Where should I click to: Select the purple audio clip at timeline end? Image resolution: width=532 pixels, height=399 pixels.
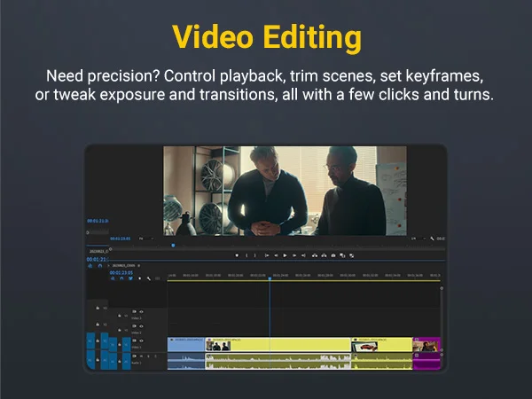coord(426,361)
